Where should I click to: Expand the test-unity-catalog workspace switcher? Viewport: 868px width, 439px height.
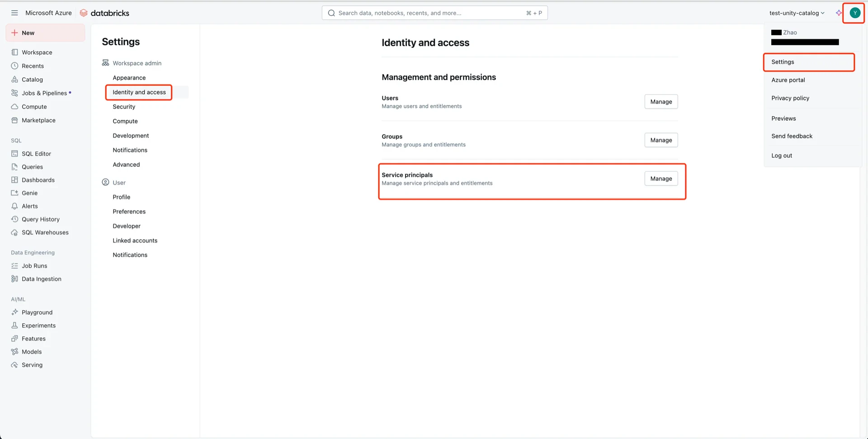(x=797, y=13)
